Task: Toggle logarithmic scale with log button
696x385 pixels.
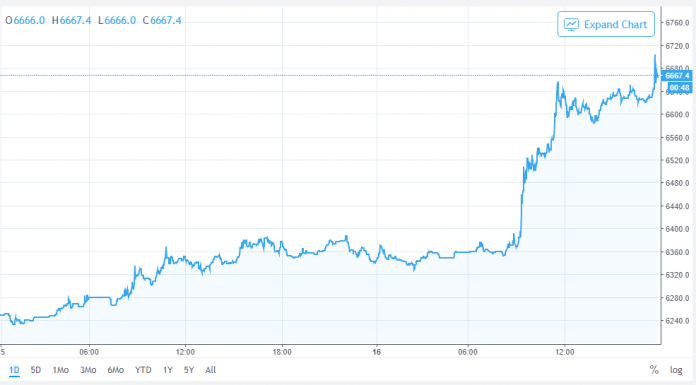Action: [676, 370]
